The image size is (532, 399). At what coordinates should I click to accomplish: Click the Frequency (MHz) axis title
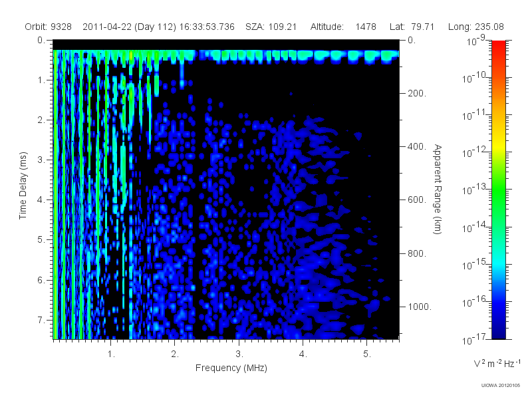tap(231, 368)
